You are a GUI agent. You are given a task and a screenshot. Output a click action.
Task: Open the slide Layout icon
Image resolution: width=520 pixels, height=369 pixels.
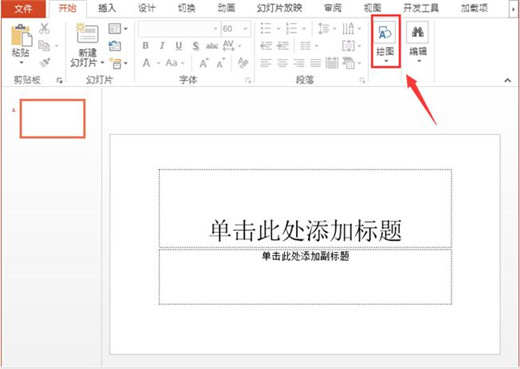(x=115, y=29)
